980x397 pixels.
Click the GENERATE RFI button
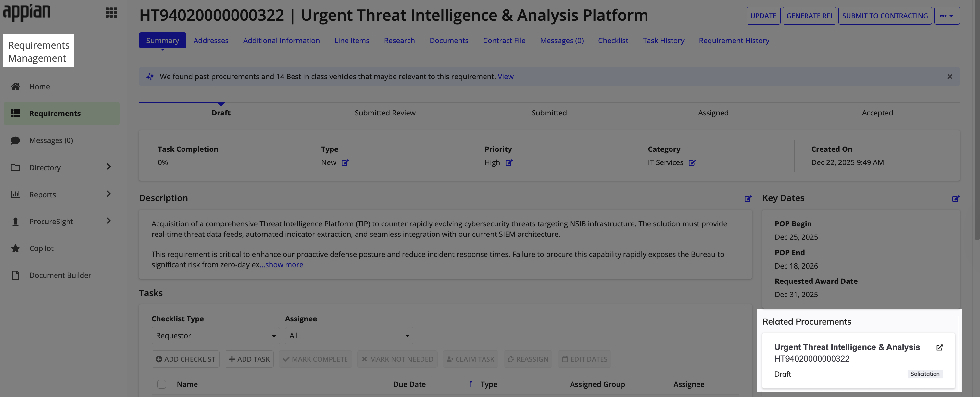(x=809, y=16)
